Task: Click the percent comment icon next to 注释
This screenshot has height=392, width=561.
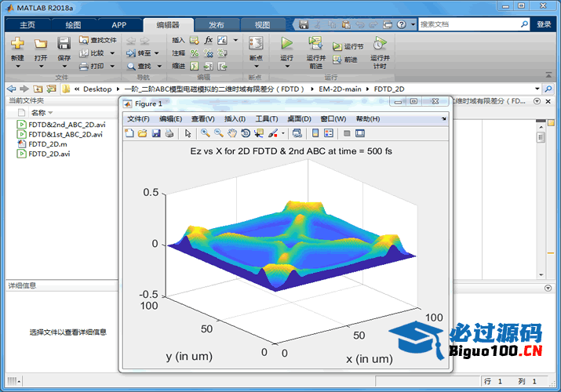Action: (x=195, y=53)
